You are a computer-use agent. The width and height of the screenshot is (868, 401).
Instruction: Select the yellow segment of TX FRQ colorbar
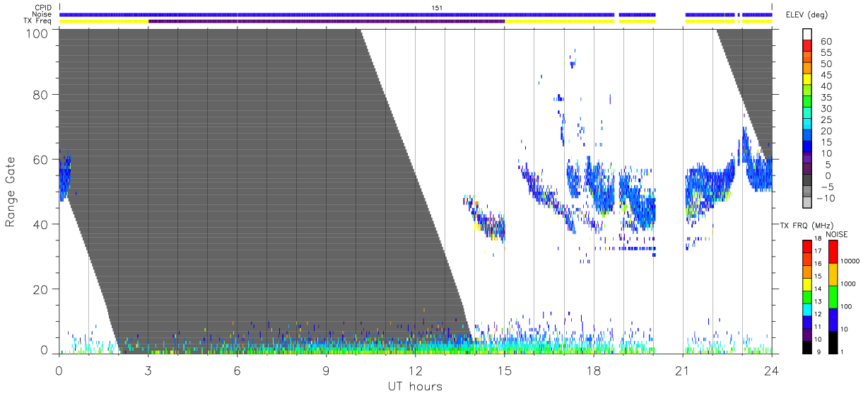(807, 283)
